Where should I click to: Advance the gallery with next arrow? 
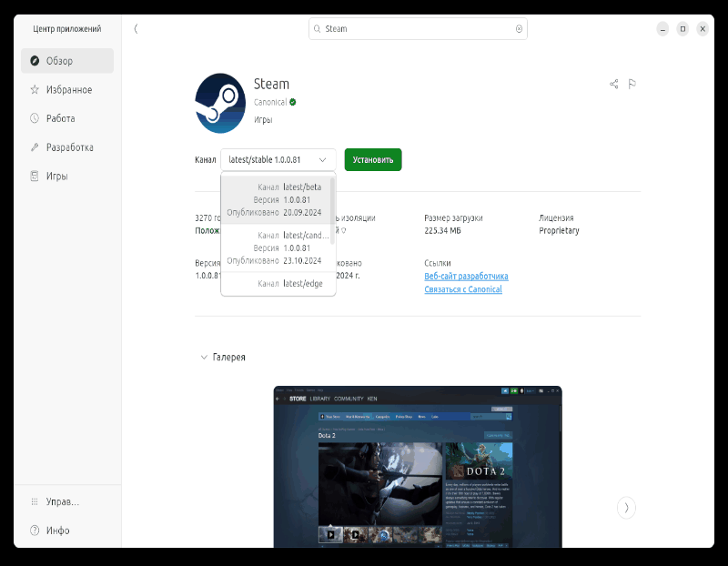(626, 508)
